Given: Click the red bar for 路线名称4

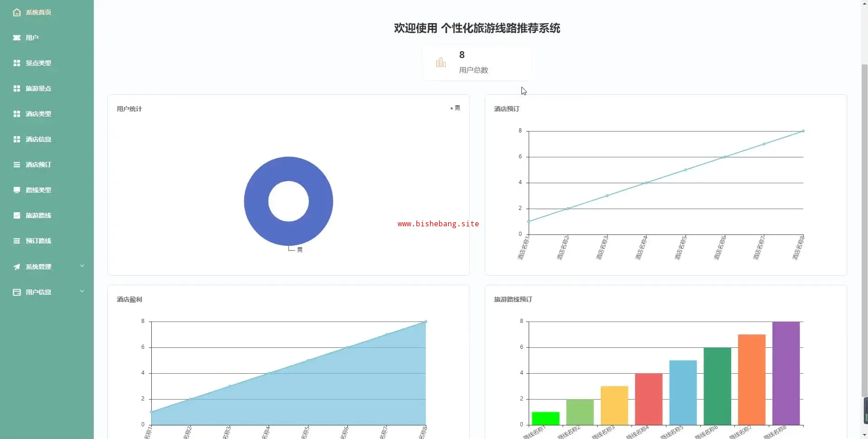Looking at the screenshot, I should coord(649,399).
